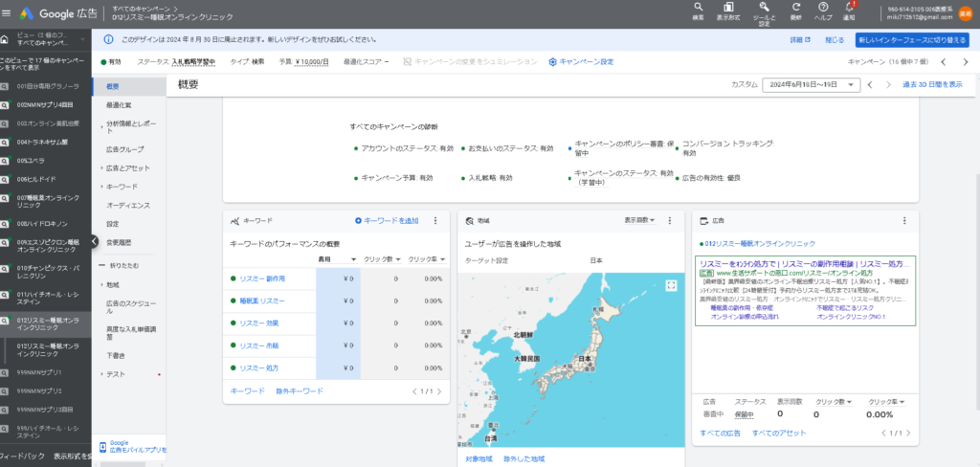Go to next page in ad card
Image resolution: width=980 pixels, height=467 pixels.
[x=908, y=433]
